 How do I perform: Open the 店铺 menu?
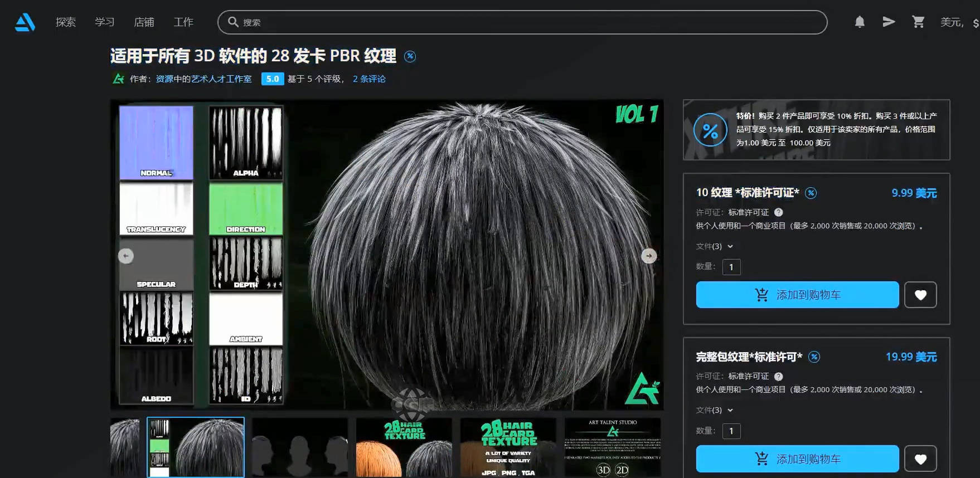click(144, 22)
